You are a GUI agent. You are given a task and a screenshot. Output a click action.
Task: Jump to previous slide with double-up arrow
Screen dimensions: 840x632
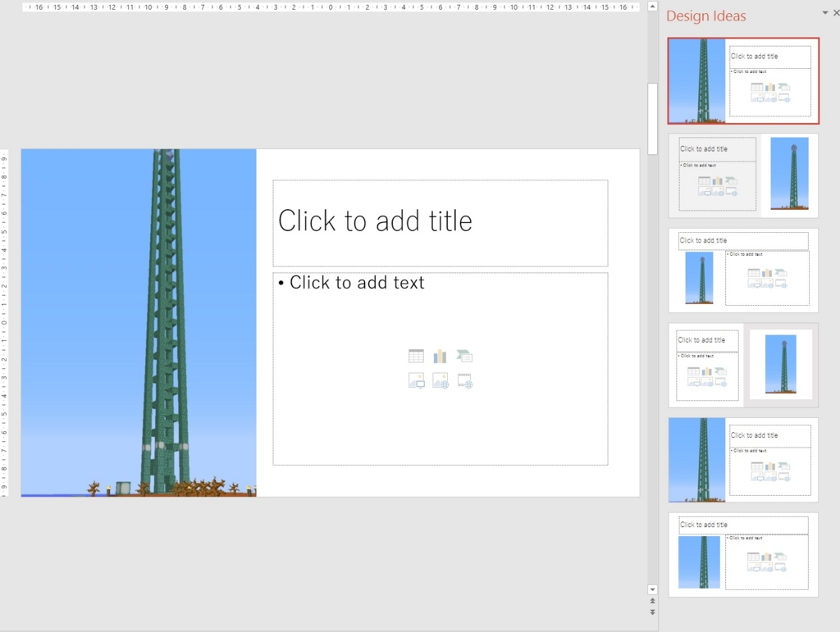tap(652, 602)
